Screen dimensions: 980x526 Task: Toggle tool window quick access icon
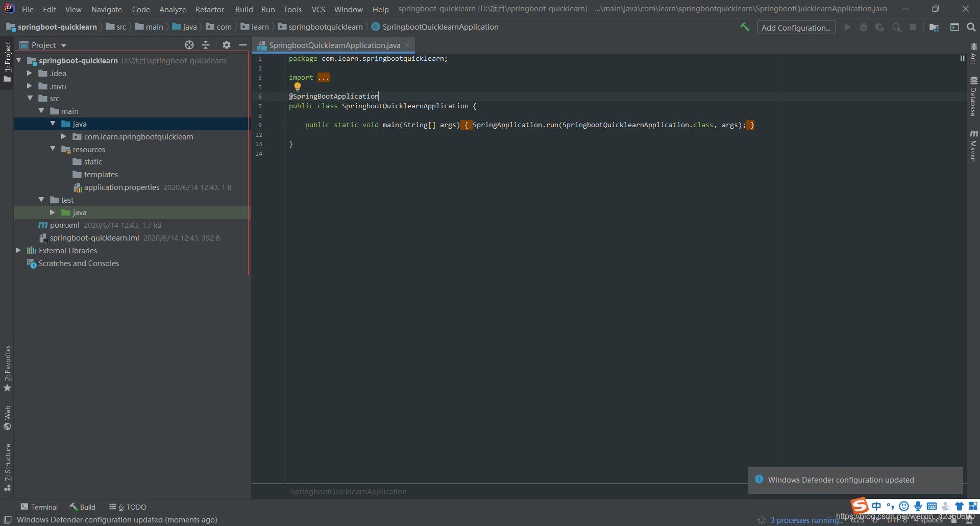point(8,519)
